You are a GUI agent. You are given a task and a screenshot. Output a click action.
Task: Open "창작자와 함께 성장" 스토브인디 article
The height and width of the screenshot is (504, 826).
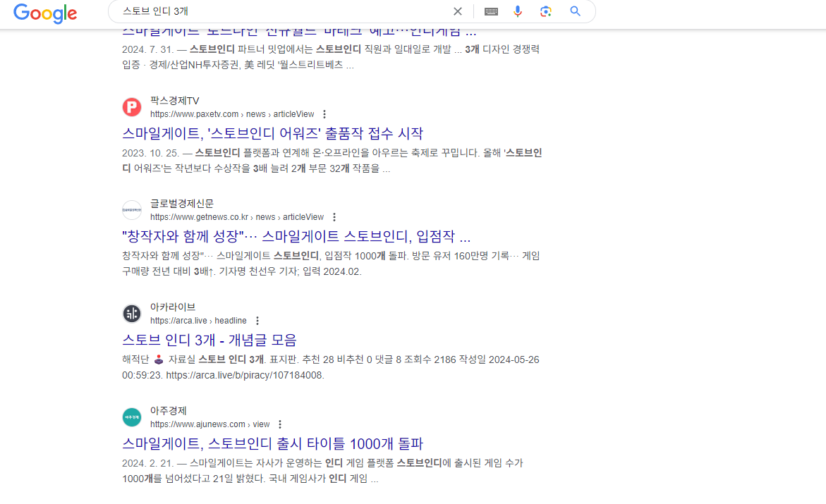(296, 236)
